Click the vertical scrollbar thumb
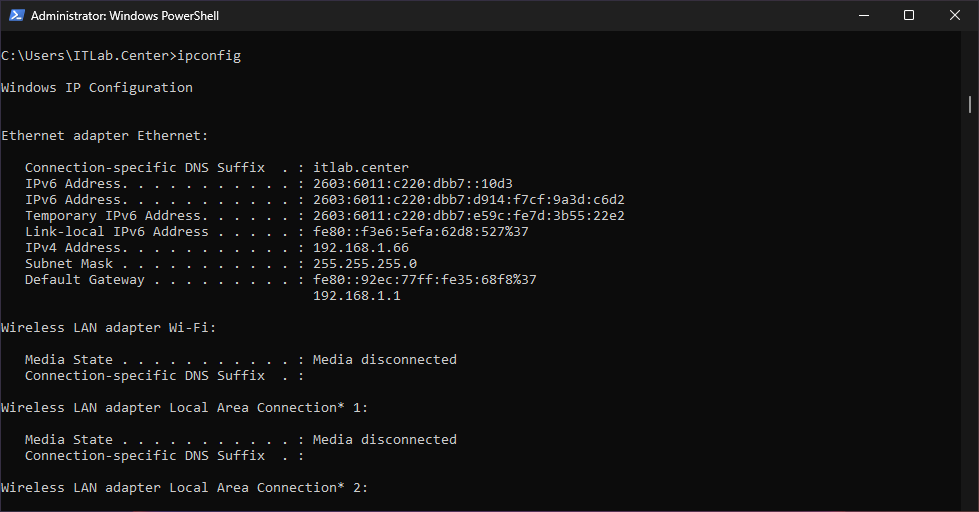Viewport: 979px width, 512px height. tap(970, 104)
